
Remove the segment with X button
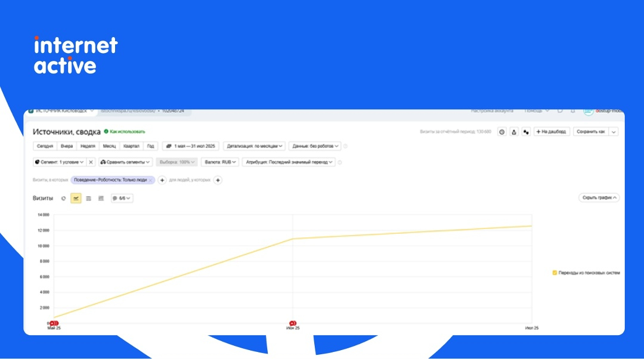point(91,162)
